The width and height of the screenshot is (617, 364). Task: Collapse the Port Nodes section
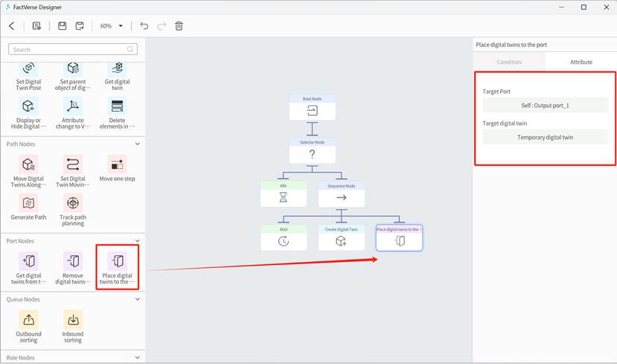[137, 241]
